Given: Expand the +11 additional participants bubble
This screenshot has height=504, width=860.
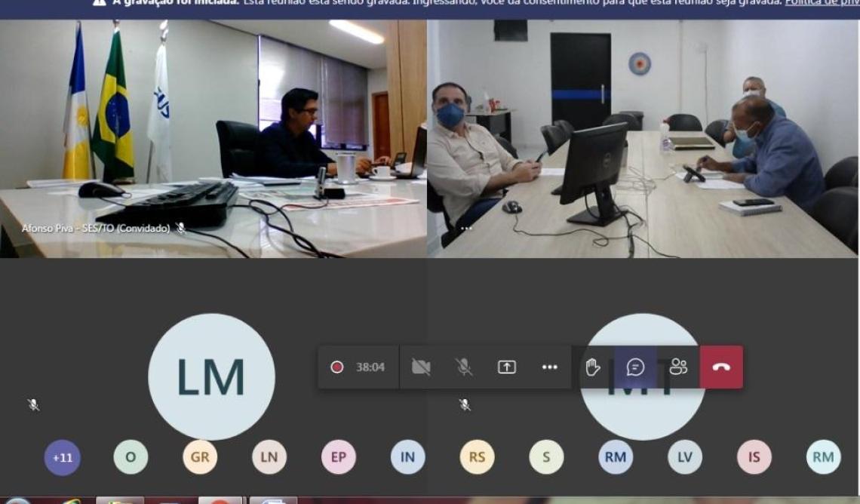Looking at the screenshot, I should (63, 457).
